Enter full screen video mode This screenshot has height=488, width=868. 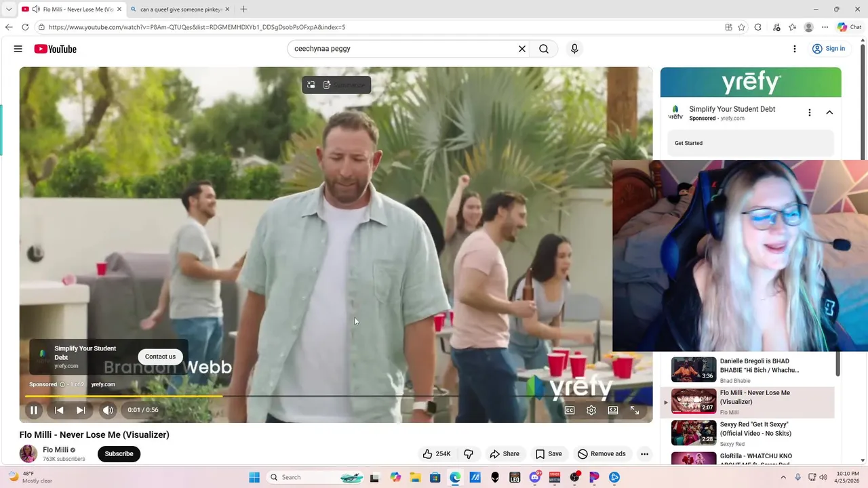(x=635, y=410)
